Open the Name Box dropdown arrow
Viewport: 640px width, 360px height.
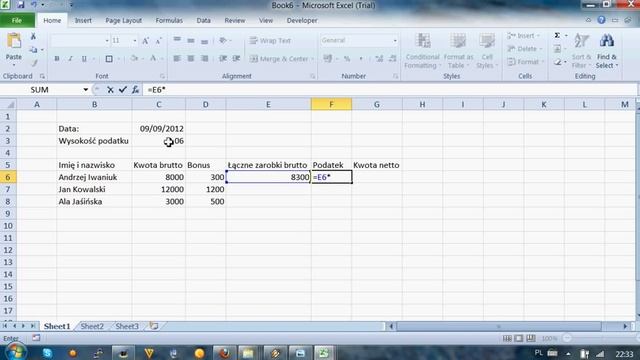pos(85,90)
